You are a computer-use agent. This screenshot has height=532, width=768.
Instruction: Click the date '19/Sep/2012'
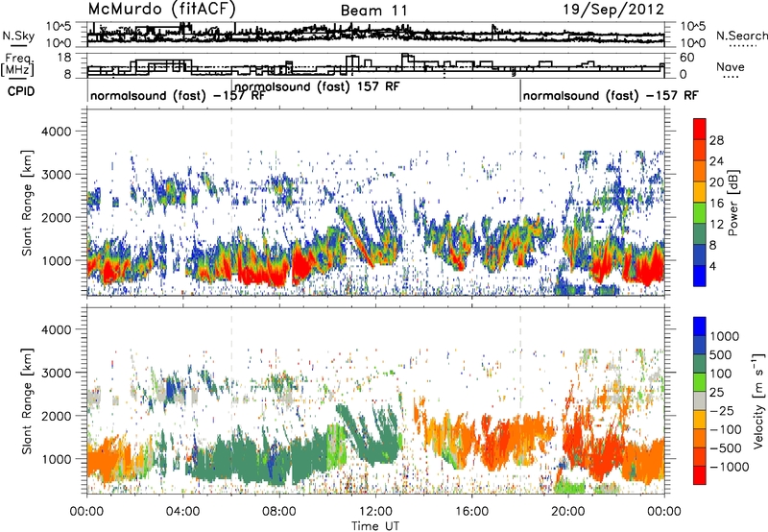[x=613, y=9]
